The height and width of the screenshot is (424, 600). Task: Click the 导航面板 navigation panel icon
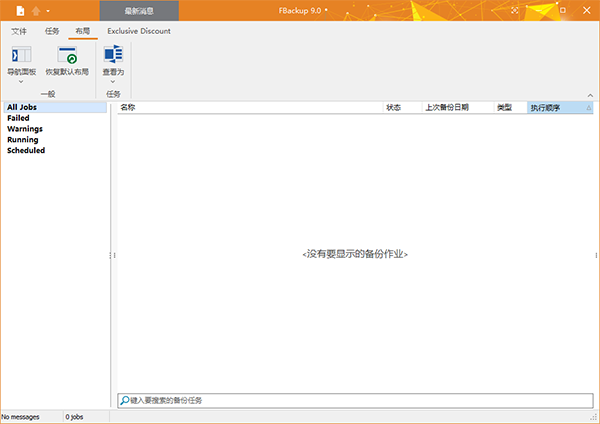tap(21, 55)
